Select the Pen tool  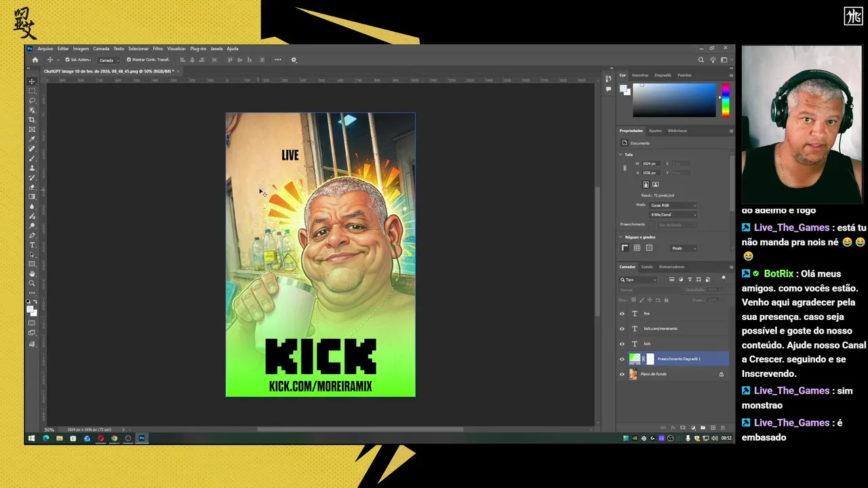pyautogui.click(x=32, y=235)
